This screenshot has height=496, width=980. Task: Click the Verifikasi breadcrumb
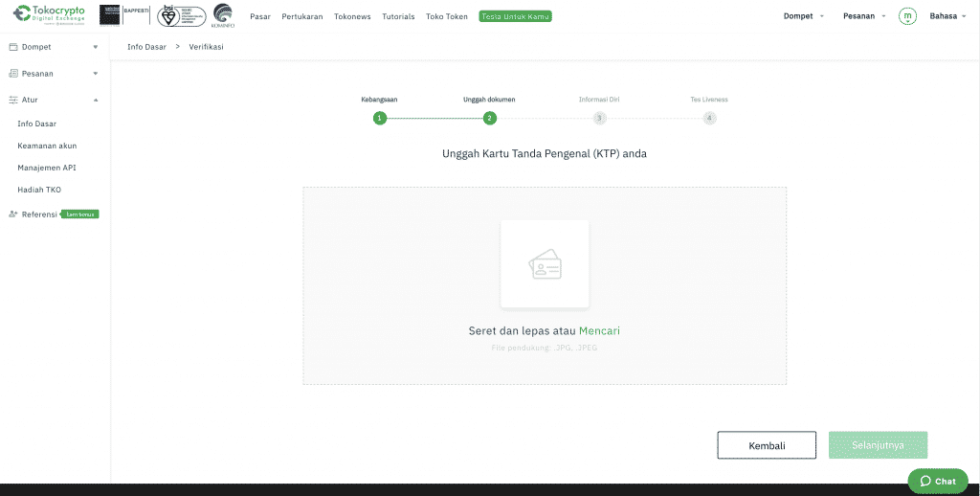[x=207, y=47]
